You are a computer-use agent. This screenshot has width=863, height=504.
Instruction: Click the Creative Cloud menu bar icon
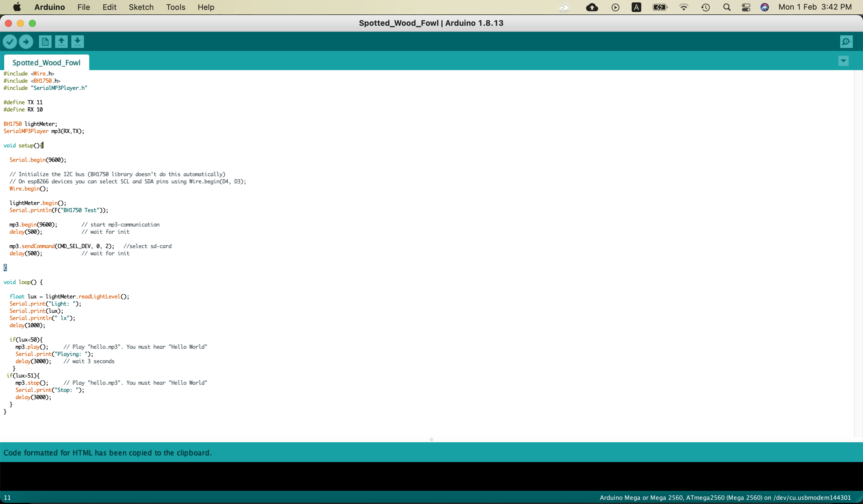point(564,7)
